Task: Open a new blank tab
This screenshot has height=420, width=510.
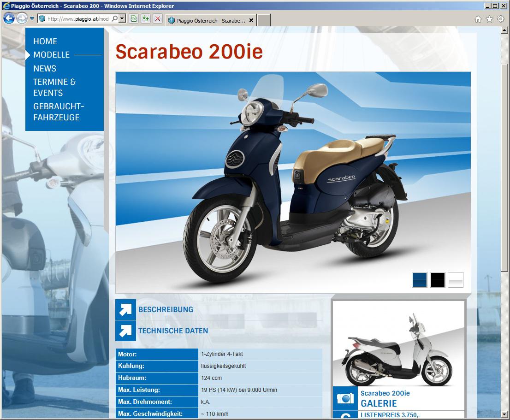Action: [263, 20]
